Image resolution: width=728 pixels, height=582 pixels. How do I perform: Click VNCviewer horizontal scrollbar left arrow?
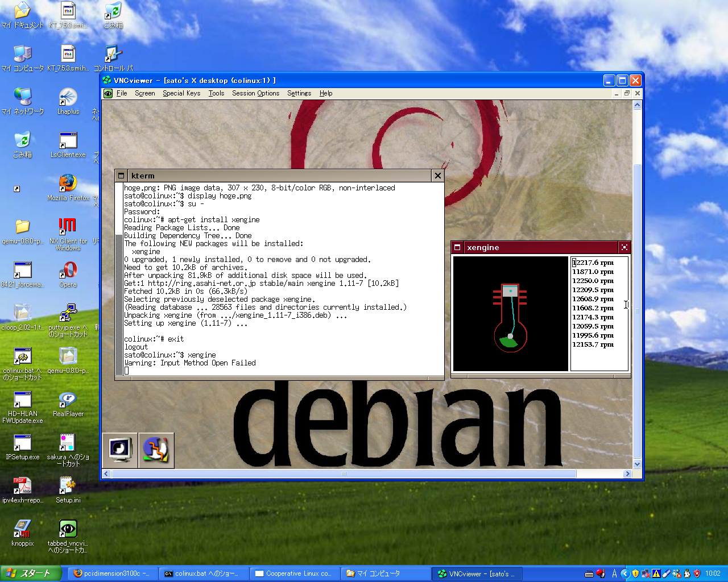(x=106, y=473)
